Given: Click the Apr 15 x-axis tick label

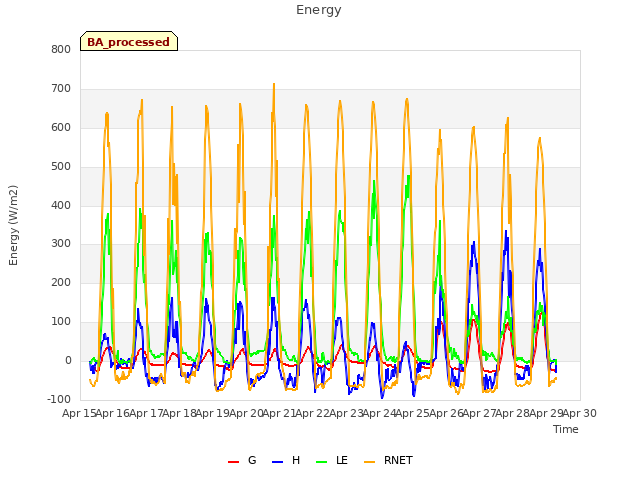Looking at the screenshot, I should point(79,413).
